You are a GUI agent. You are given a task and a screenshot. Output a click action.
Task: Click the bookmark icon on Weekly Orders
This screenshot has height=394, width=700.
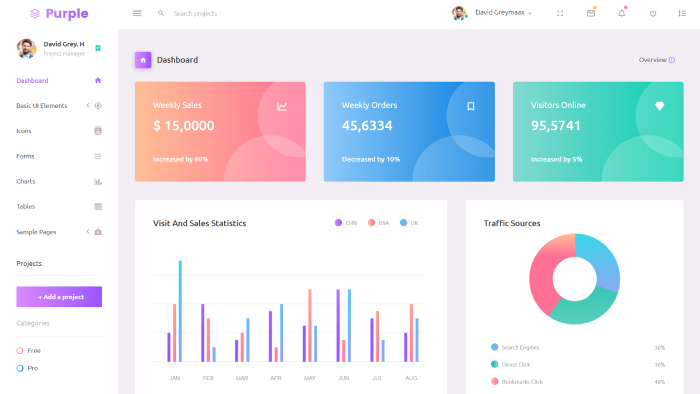[471, 106]
